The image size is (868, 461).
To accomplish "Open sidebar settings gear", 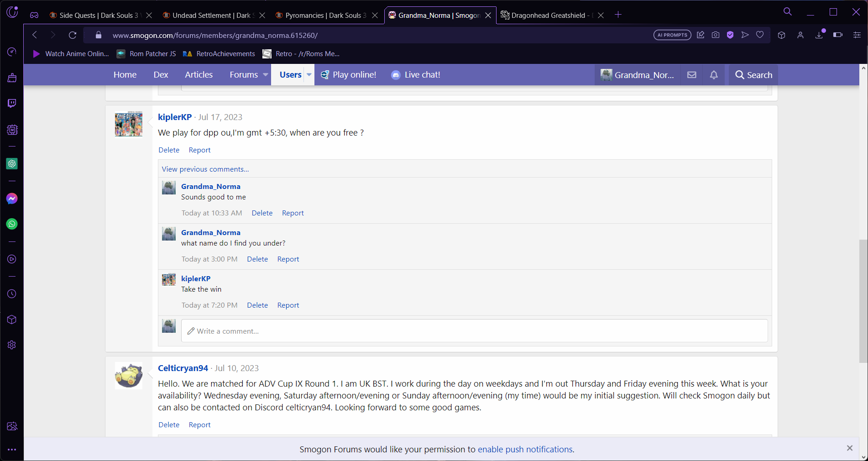I will tap(12, 345).
